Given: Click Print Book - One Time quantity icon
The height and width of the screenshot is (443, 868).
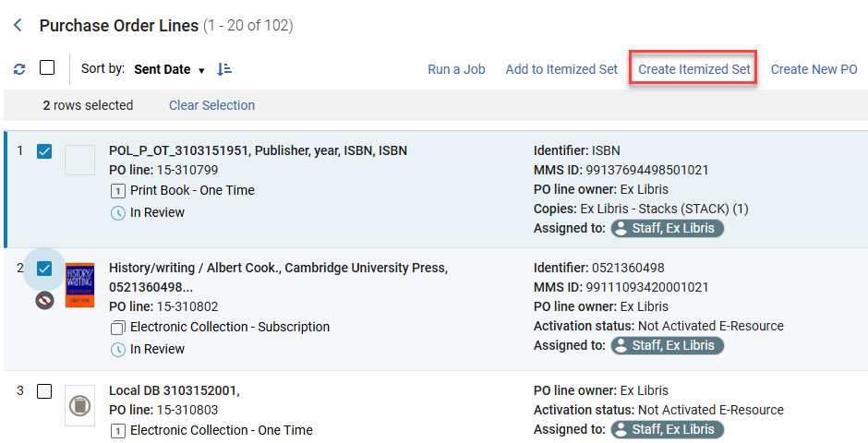Looking at the screenshot, I should coord(117,191).
